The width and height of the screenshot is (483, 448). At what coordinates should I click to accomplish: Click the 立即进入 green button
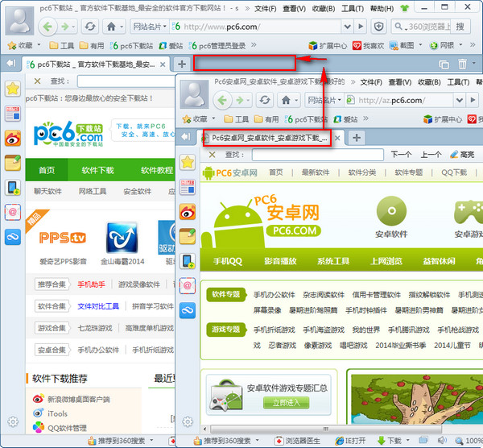pos(286,402)
